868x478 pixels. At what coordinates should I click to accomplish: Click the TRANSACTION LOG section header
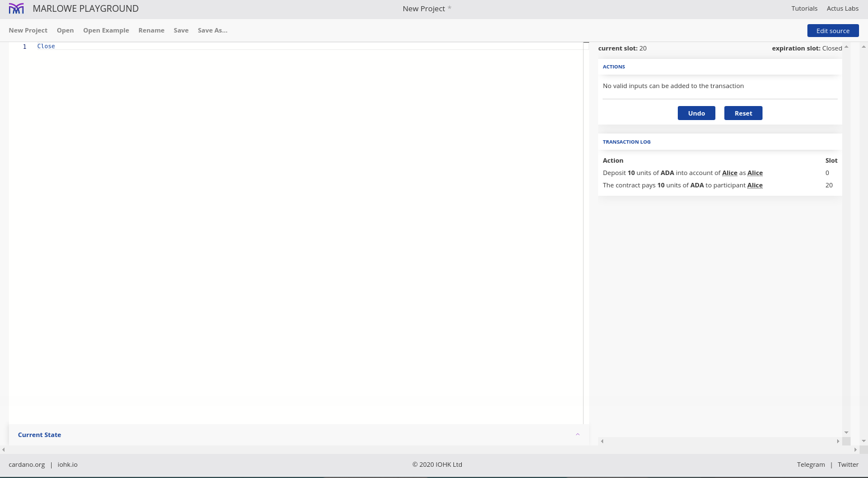click(627, 142)
